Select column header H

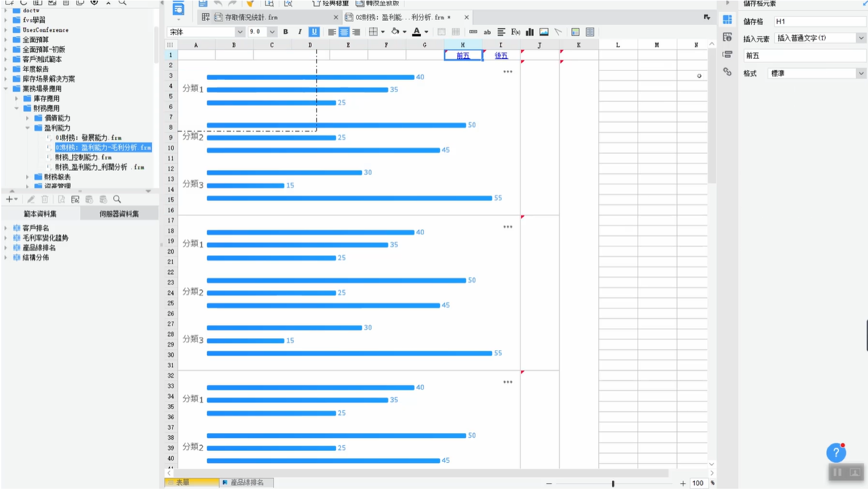click(463, 45)
